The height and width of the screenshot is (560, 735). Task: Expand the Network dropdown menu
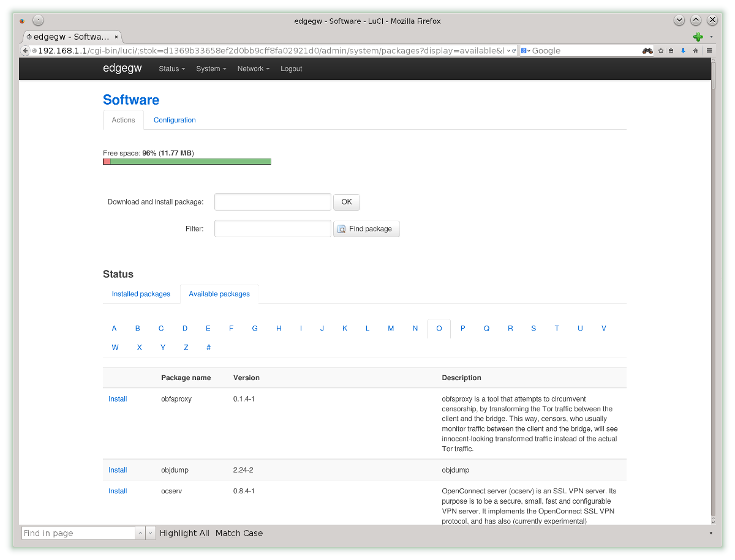pos(254,69)
